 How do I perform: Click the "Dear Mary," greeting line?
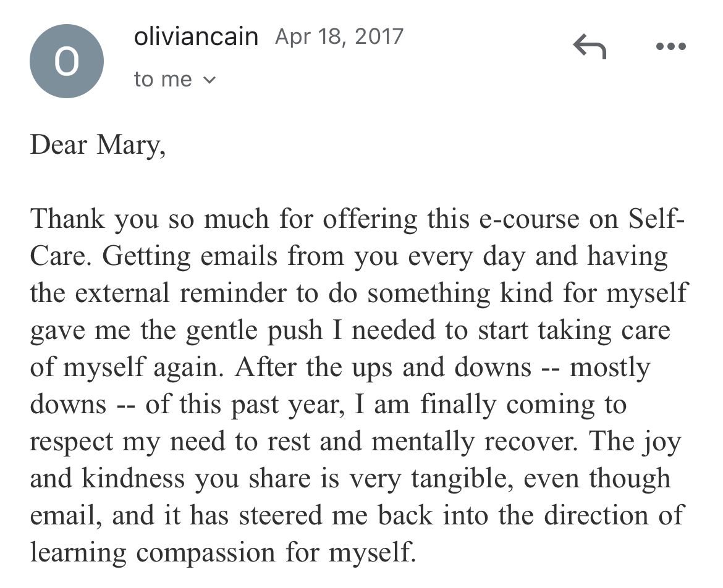(x=98, y=146)
